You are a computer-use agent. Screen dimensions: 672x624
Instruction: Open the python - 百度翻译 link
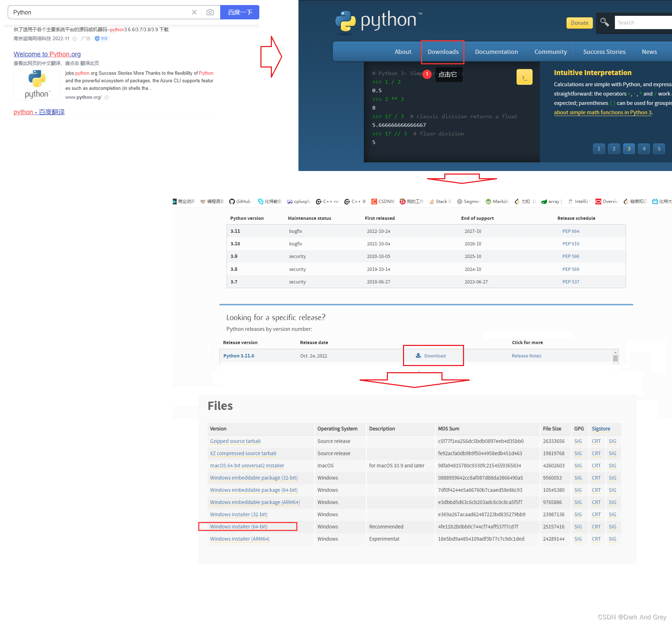click(x=39, y=112)
